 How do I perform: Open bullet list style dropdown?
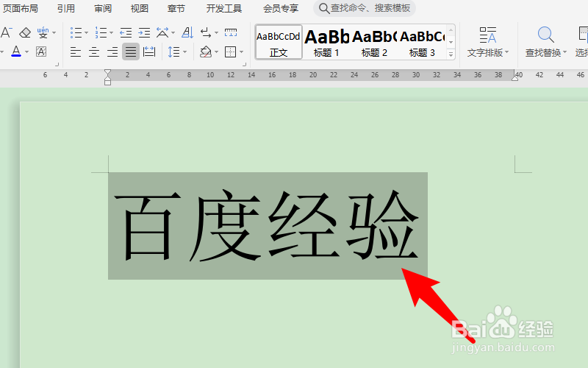point(86,33)
